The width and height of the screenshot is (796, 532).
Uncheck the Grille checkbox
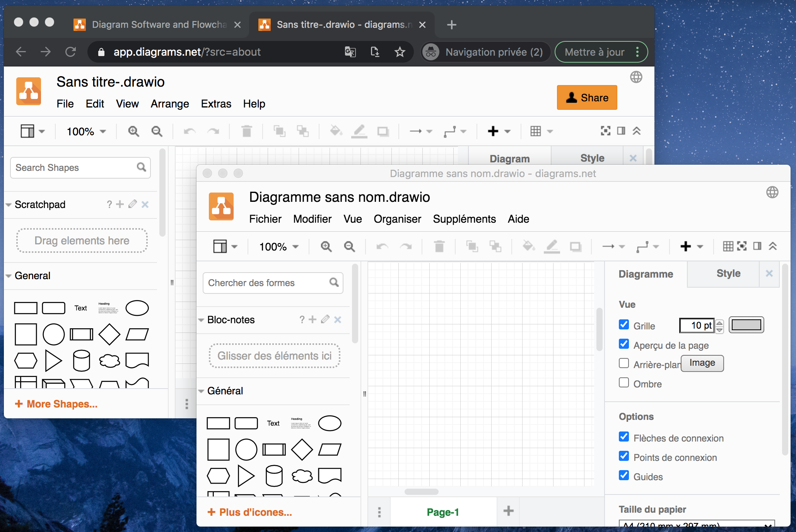pyautogui.click(x=623, y=324)
